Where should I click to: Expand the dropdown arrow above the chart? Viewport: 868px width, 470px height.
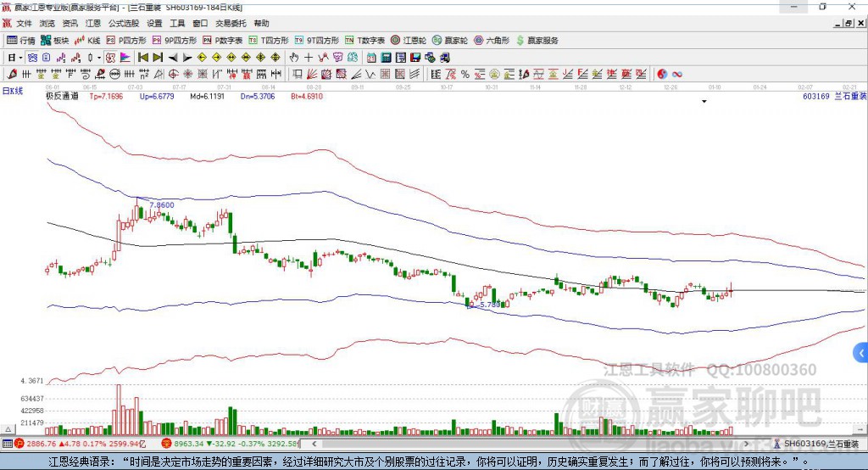(704, 102)
